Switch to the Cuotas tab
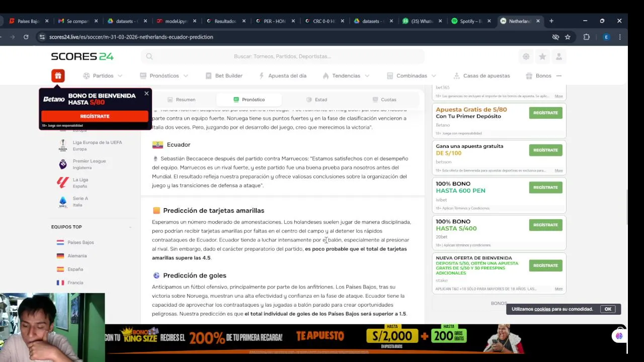 point(384,100)
